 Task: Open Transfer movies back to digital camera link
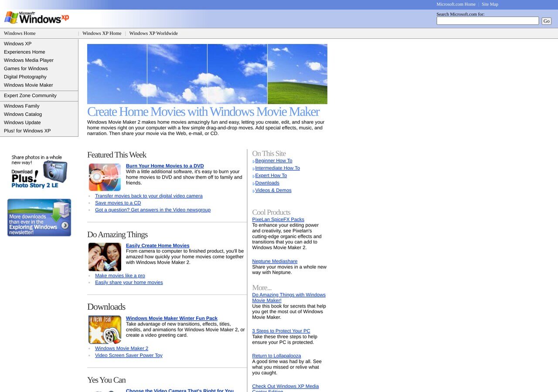[149, 196]
